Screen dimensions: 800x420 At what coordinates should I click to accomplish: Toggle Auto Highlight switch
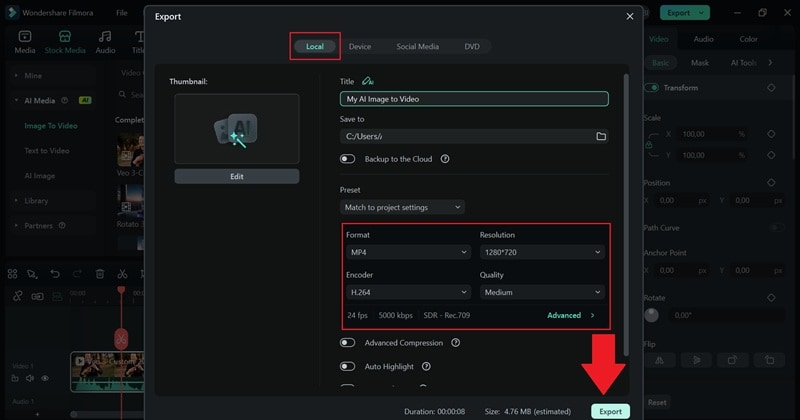[347, 366]
